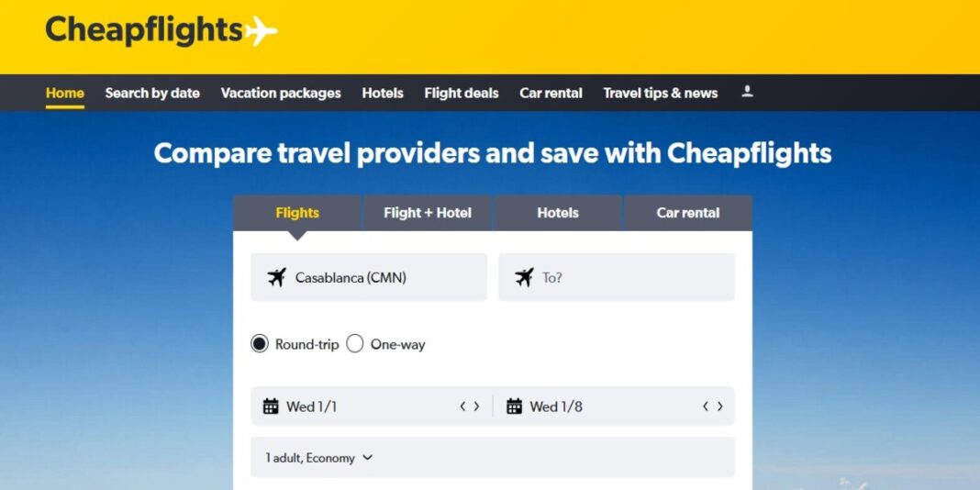Open the Car rental search tab

(x=687, y=213)
